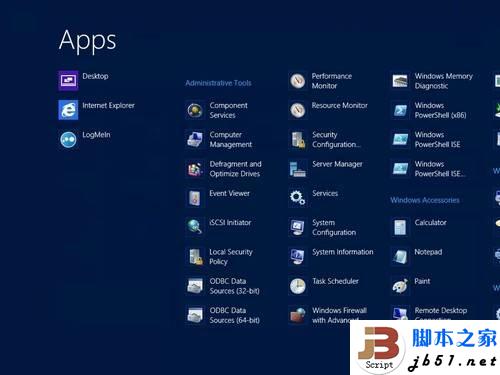Open Component Services icon
Screen dimensions: 500x375
(x=195, y=110)
